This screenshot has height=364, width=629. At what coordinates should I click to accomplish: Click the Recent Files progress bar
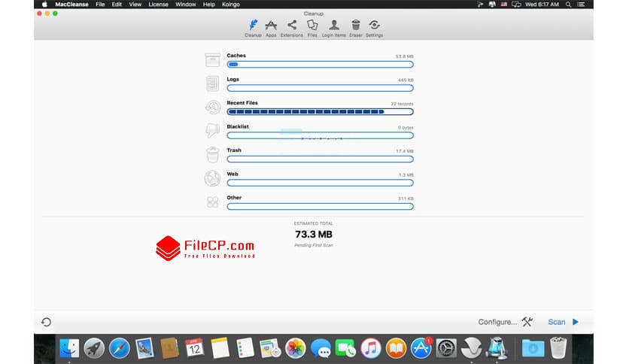click(320, 112)
